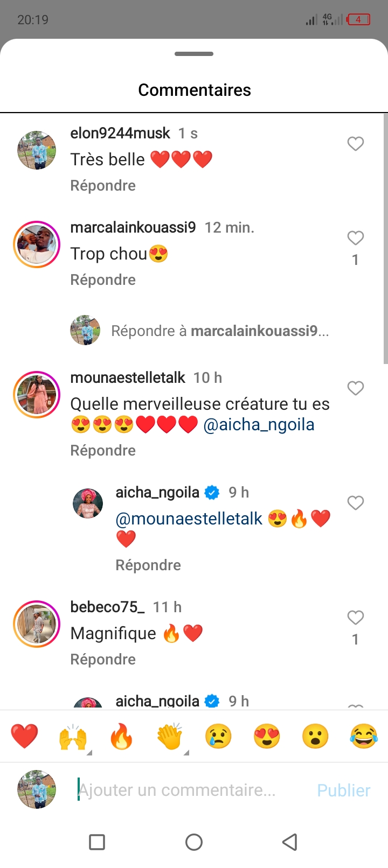Screen dimensions: 388x868
Task: Open marcalainkouassi9's profile picture story
Action: [37, 244]
